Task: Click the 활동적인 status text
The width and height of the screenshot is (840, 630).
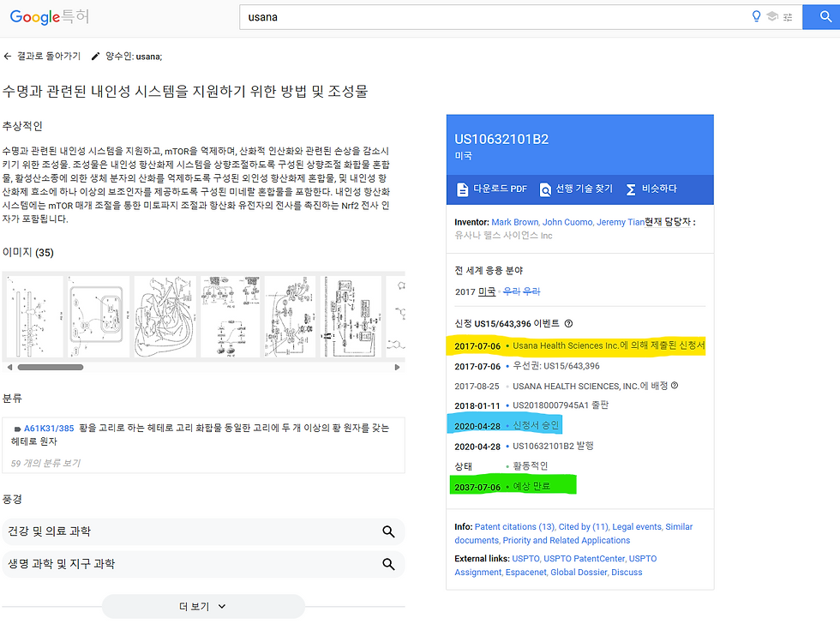Action: pos(531,466)
